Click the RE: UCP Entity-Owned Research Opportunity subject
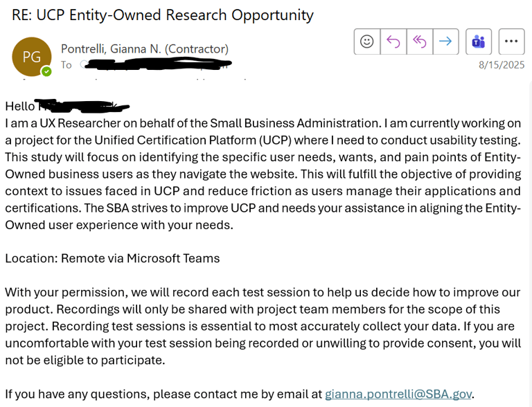Screen dimensions: 532x407 (x=162, y=15)
